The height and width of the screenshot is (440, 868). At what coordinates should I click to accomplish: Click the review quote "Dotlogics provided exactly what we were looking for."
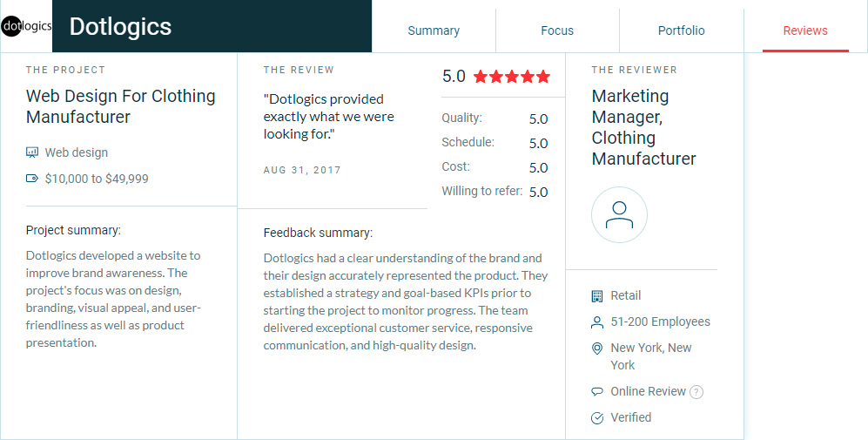pyautogui.click(x=329, y=117)
